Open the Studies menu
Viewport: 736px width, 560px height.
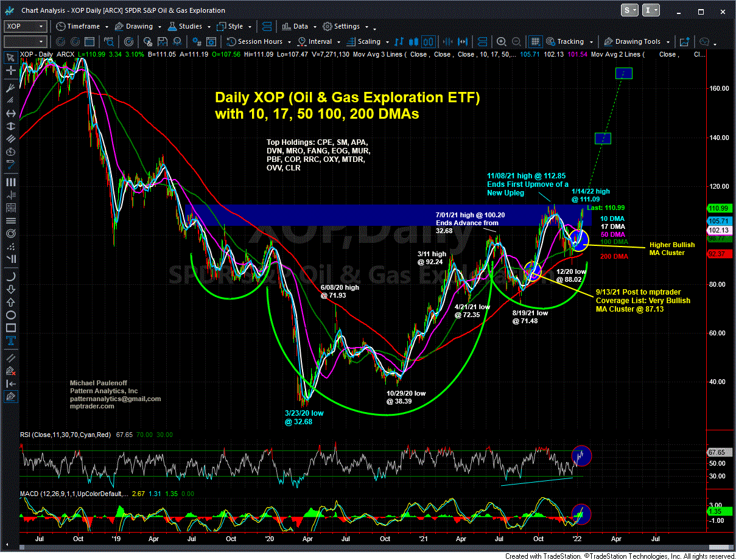point(191,26)
